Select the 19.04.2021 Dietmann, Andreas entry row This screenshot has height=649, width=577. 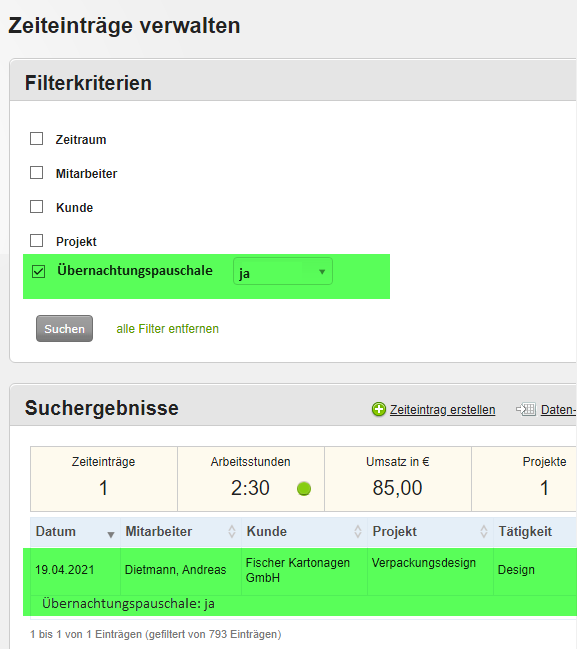[300, 582]
